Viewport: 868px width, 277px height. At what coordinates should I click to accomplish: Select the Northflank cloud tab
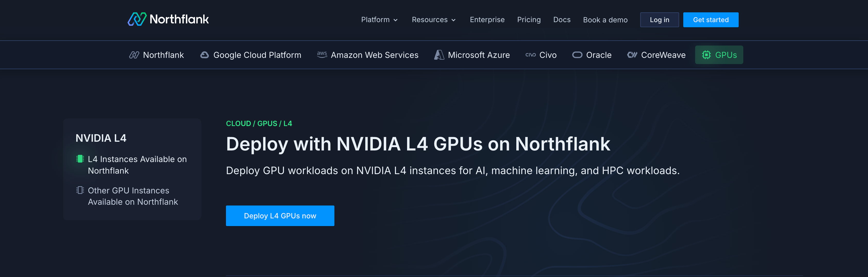click(156, 55)
